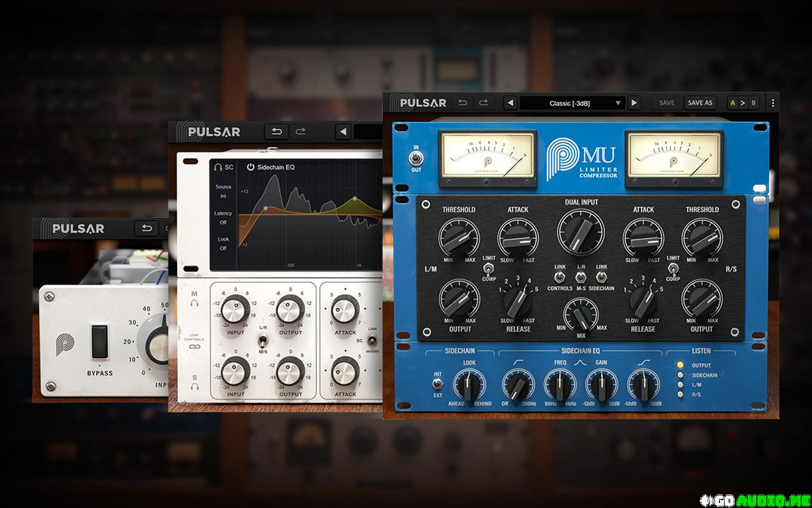Redo in the middle white Pulsar window

301,132
